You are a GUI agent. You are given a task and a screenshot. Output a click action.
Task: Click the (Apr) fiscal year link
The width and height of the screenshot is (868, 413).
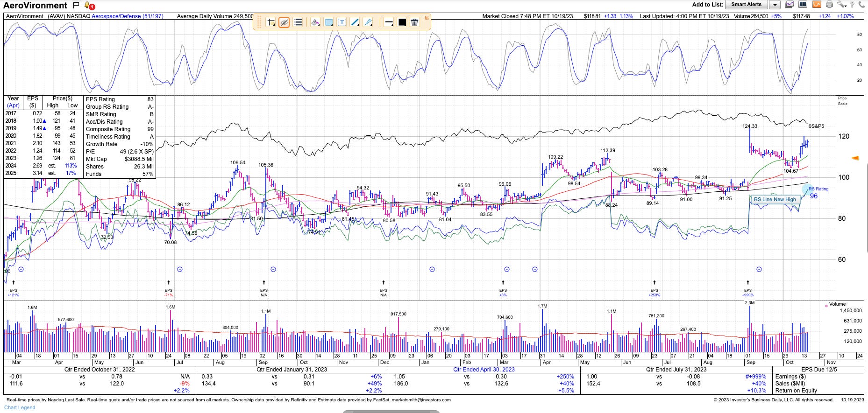point(14,105)
